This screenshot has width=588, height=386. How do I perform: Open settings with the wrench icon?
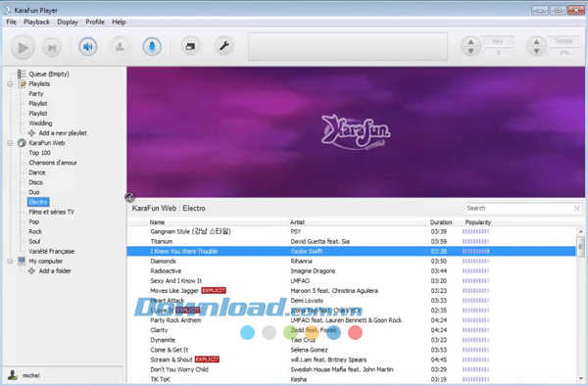click(224, 46)
